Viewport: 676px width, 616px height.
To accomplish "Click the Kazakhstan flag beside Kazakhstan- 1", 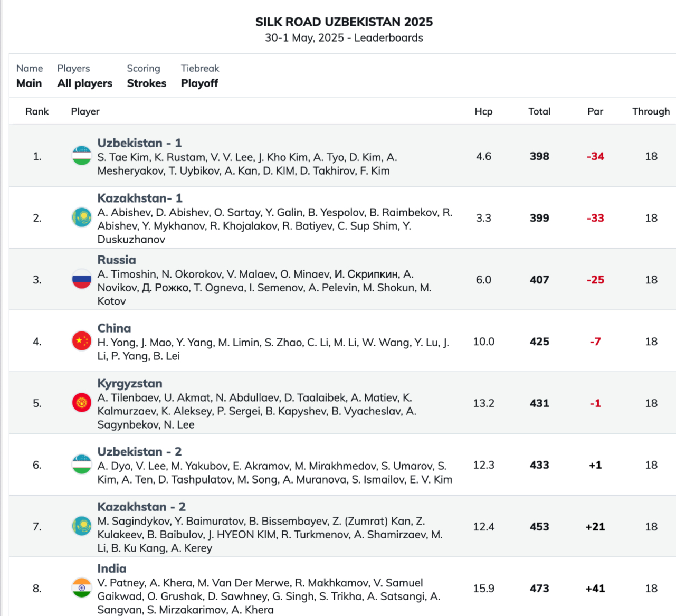I will point(82,217).
